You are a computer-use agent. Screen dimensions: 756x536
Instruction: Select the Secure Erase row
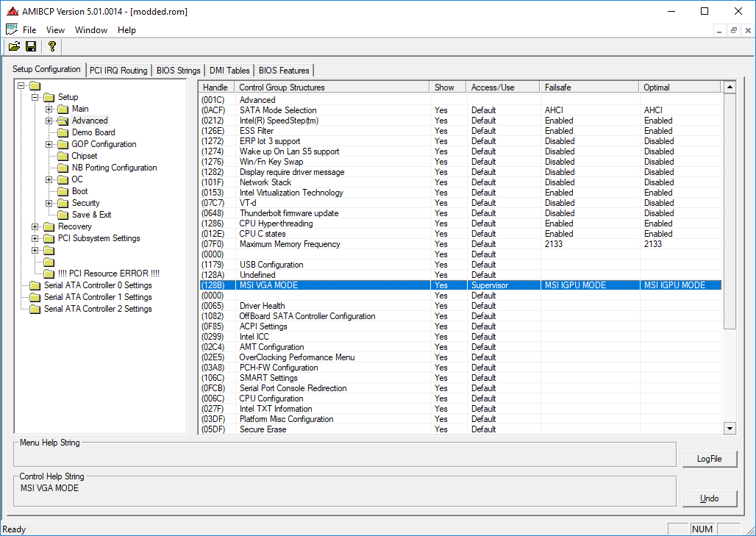click(460, 429)
